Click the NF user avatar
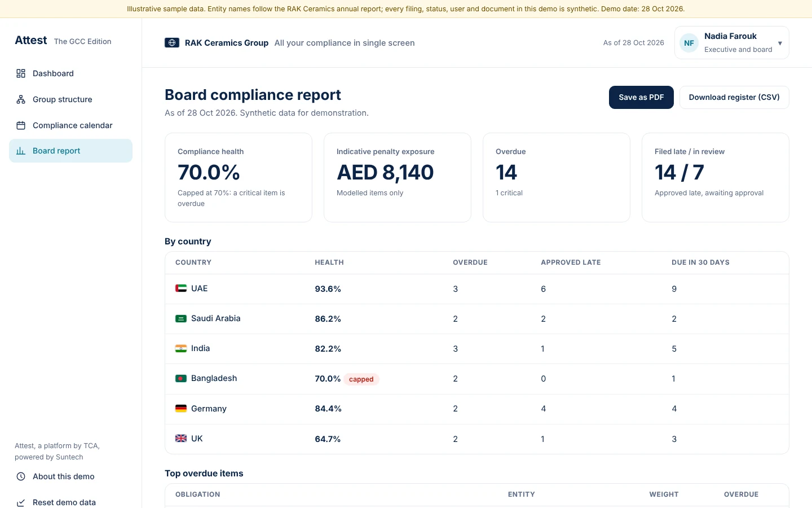 [x=689, y=43]
